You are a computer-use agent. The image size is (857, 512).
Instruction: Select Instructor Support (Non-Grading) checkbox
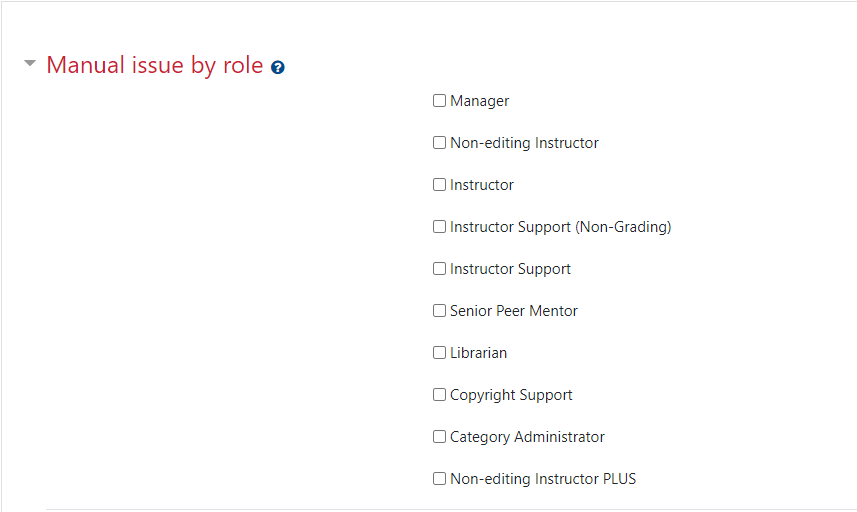[439, 227]
